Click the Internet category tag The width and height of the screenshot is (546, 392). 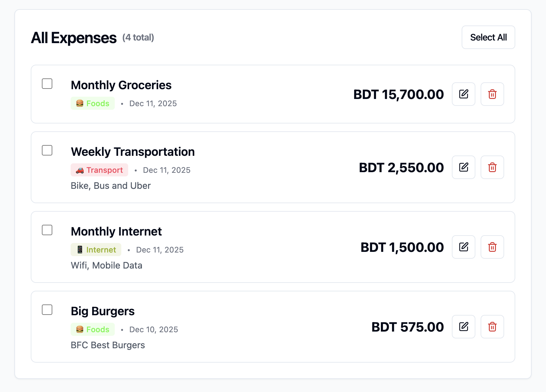pyautogui.click(x=96, y=250)
